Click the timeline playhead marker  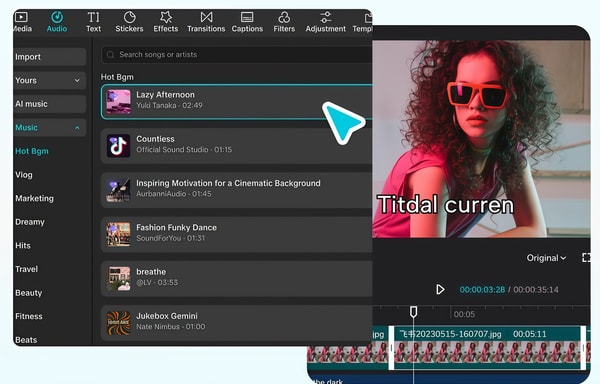pyautogui.click(x=413, y=312)
